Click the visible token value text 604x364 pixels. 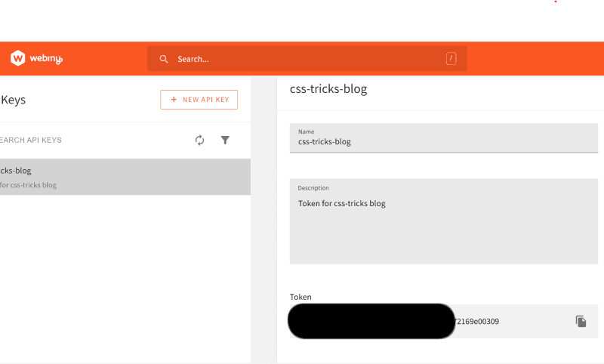[x=476, y=321]
